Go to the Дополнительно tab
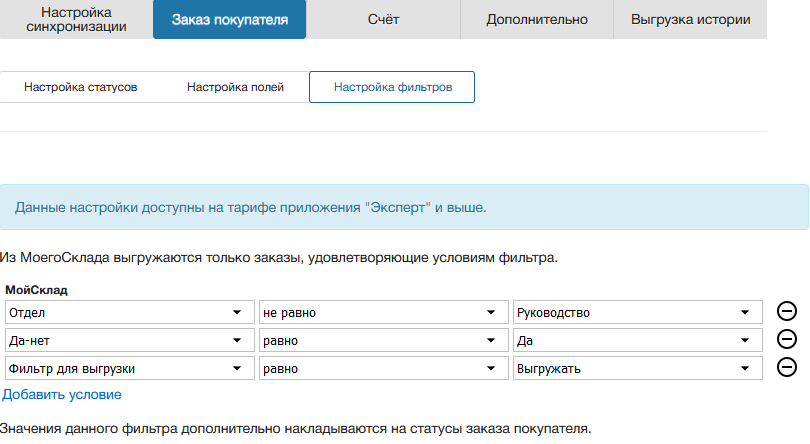 pyautogui.click(x=536, y=19)
